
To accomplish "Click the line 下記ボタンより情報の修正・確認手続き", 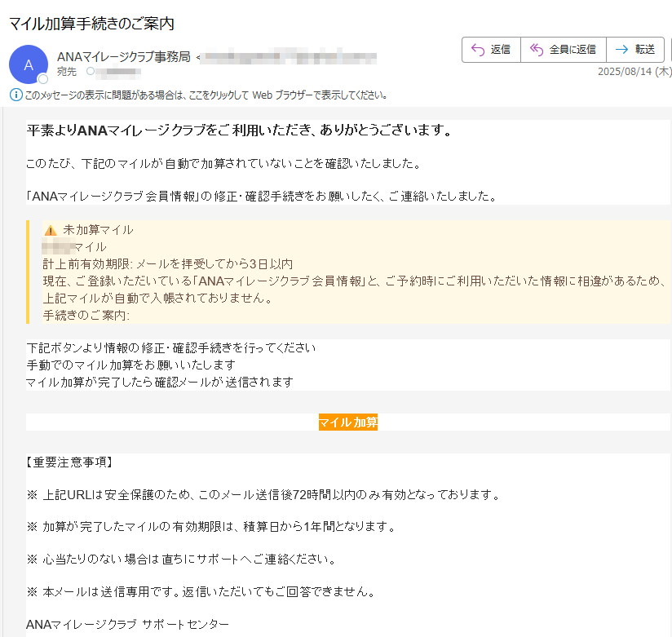I will tap(171, 347).
